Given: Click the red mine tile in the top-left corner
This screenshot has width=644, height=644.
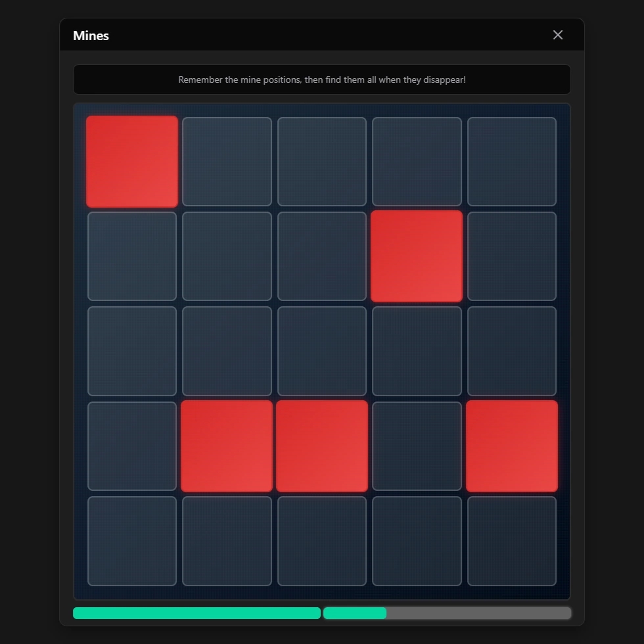Looking at the screenshot, I should point(132,162).
